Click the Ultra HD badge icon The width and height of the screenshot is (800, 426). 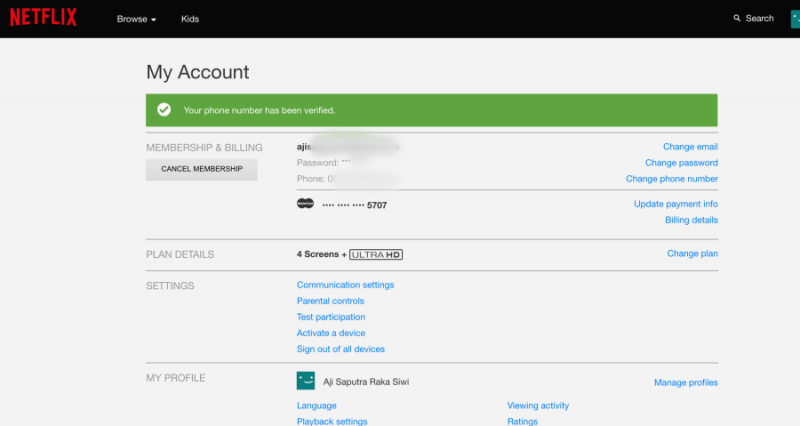pos(376,255)
